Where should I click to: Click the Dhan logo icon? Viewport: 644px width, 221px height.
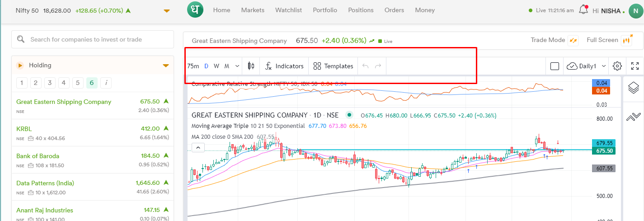tap(195, 10)
